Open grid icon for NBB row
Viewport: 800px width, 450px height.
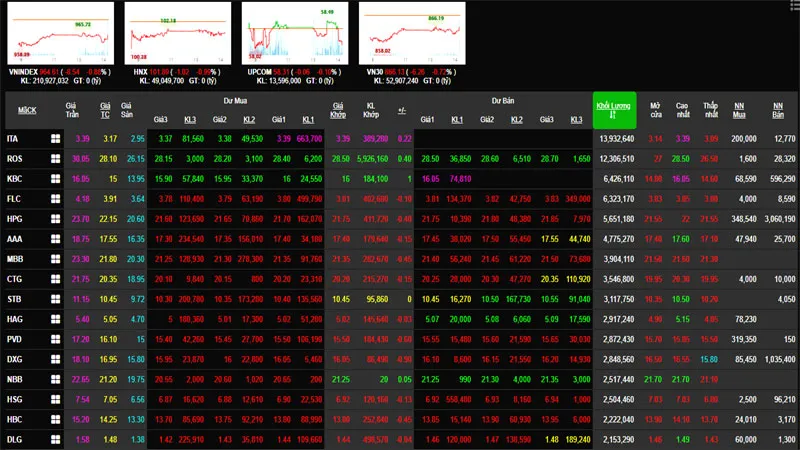click(55, 379)
